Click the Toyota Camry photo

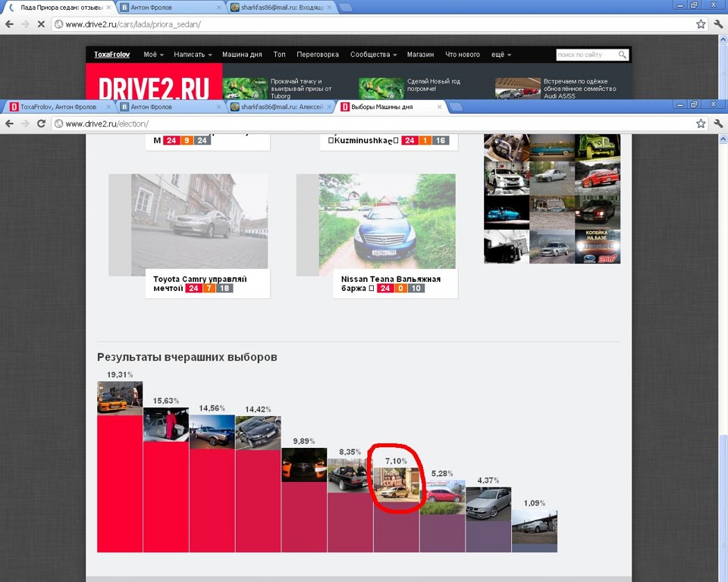[x=199, y=221]
